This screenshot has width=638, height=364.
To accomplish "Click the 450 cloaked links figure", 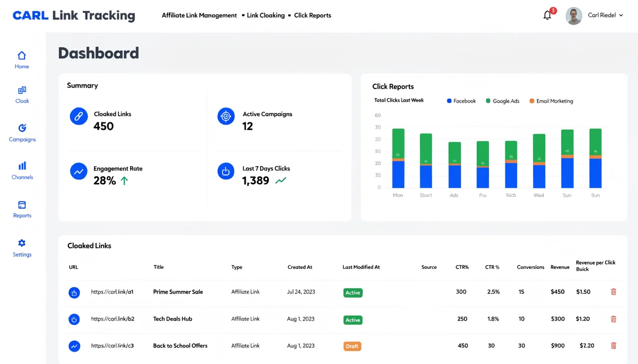I will click(x=104, y=126).
